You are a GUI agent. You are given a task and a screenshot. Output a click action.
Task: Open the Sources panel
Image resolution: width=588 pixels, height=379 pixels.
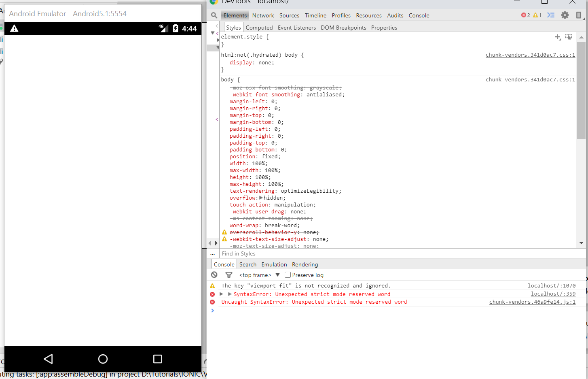click(289, 15)
